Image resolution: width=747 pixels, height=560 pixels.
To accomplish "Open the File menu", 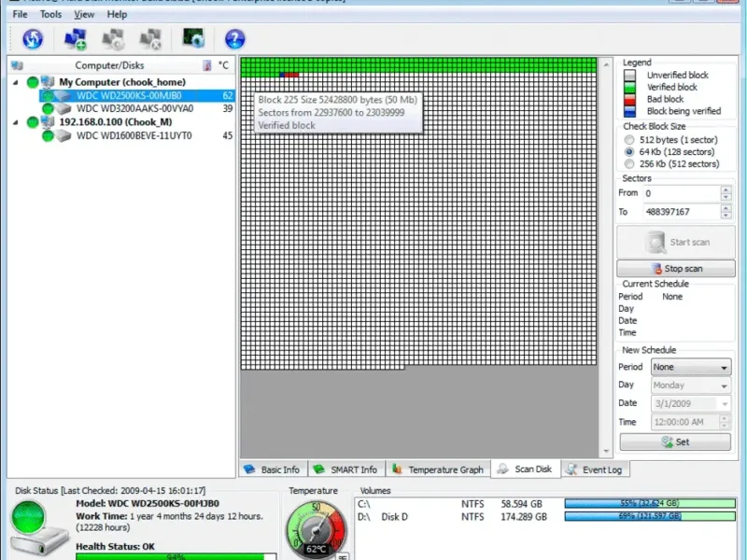I will (x=20, y=14).
